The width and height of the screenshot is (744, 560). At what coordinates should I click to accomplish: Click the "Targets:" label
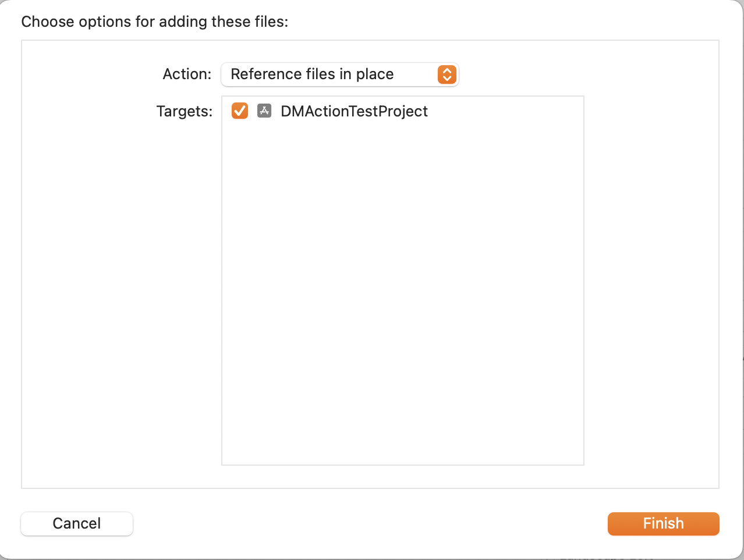tap(185, 111)
